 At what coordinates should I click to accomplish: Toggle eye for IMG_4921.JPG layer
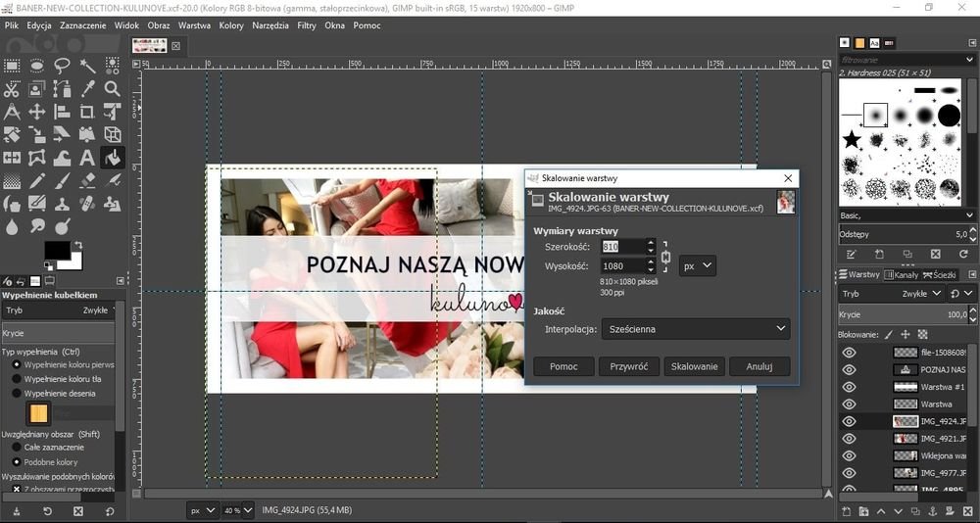(848, 439)
